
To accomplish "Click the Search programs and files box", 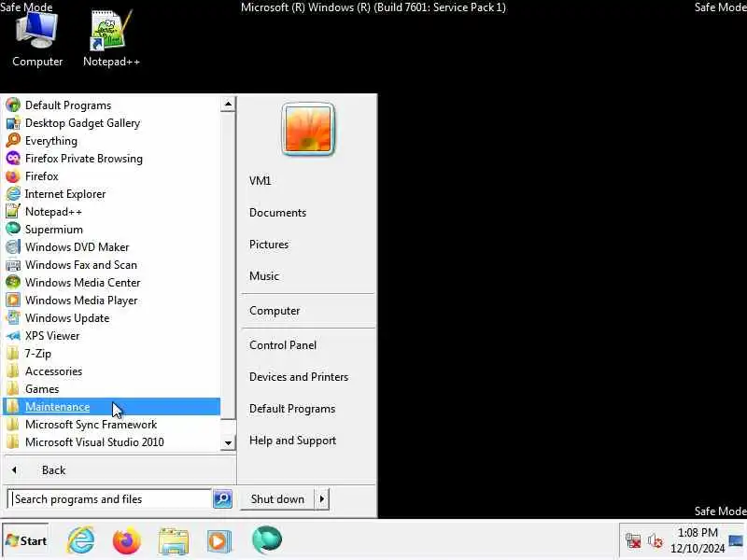I will pos(109,498).
